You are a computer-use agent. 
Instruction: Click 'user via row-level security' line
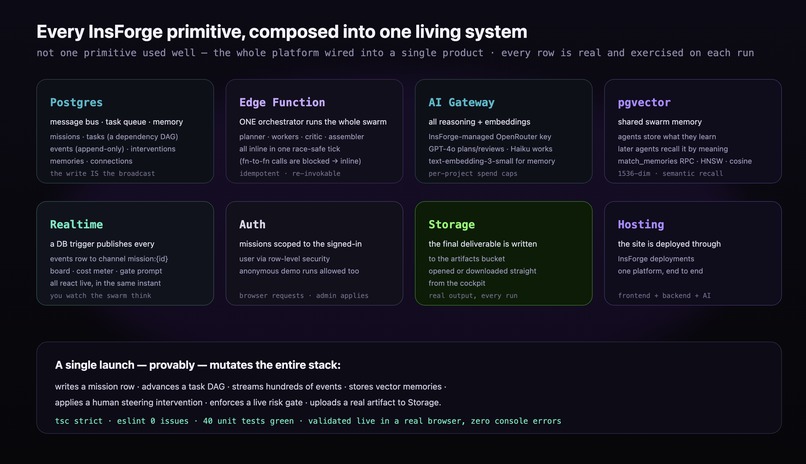(x=284, y=259)
